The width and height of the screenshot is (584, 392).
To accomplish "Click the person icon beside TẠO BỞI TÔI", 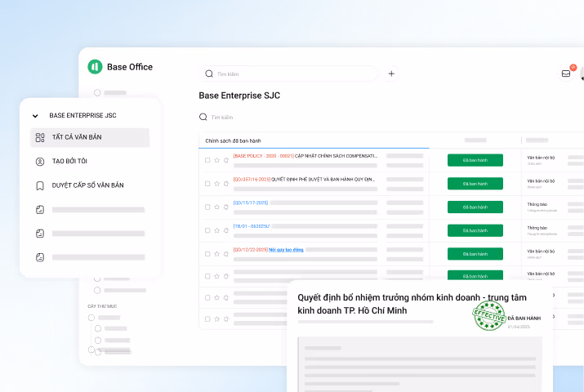I will [40, 162].
